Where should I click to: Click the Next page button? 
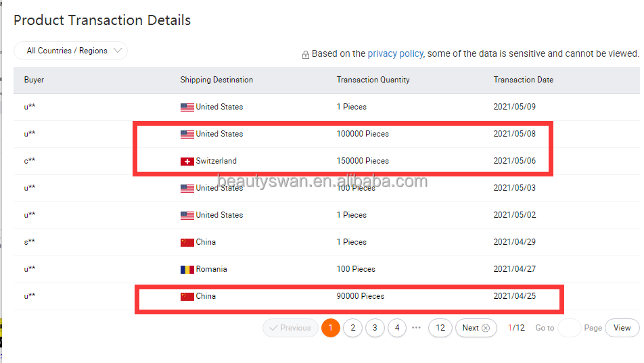[476, 328]
